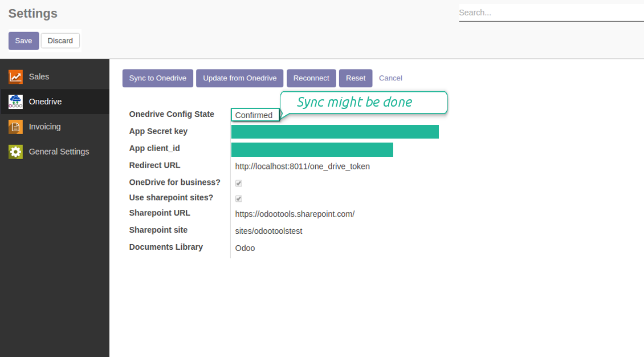Image resolution: width=644 pixels, height=357 pixels.
Task: Click the Invoicing document icon
Action: coord(15,127)
